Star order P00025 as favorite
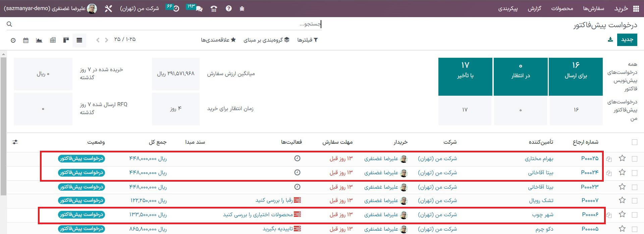The height and width of the screenshot is (234, 644). (622, 158)
